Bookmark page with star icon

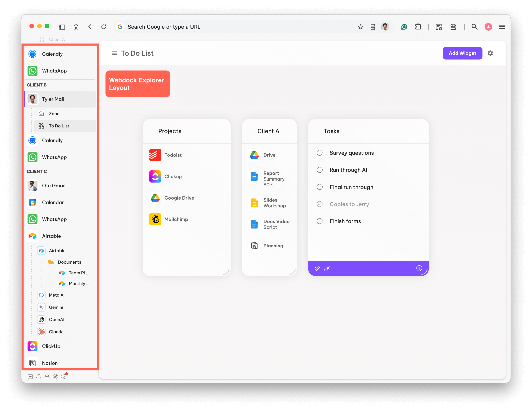[360, 27]
